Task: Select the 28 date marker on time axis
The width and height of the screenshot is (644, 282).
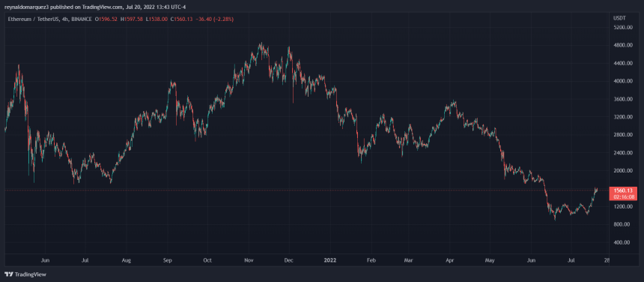Action: 607,259
